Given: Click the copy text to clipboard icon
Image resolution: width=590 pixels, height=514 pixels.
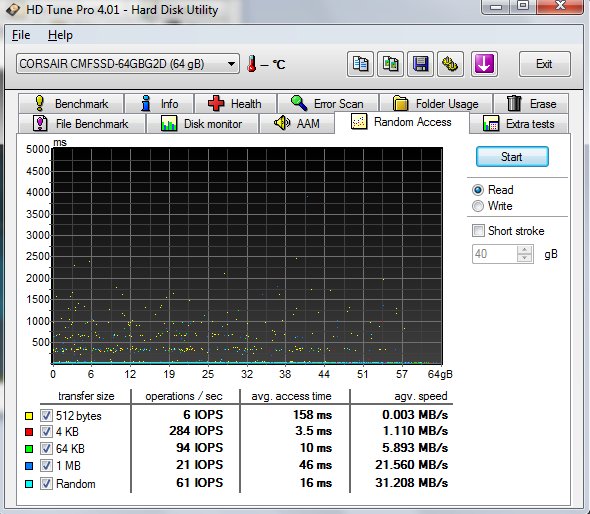Looking at the screenshot, I should click(360, 64).
